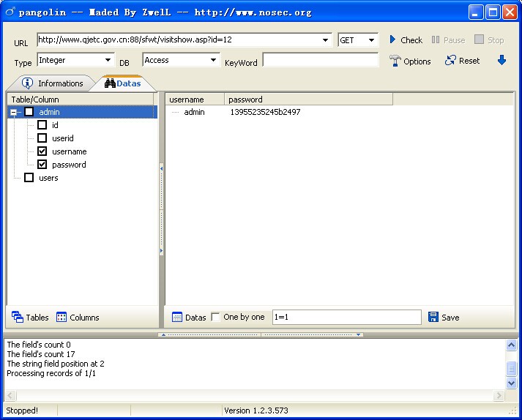Click the splitter's lower right-pointing arrow
The width and height of the screenshot is (522, 420).
click(x=162, y=250)
